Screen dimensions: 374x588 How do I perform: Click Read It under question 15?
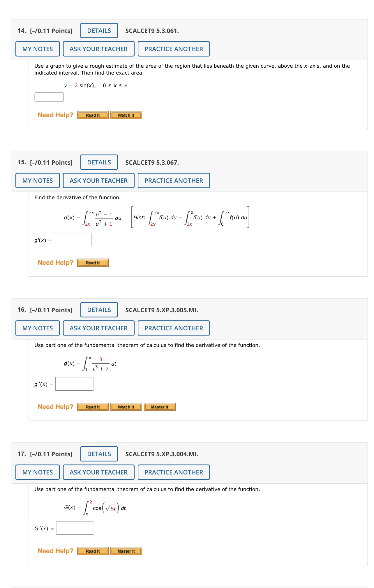point(93,263)
